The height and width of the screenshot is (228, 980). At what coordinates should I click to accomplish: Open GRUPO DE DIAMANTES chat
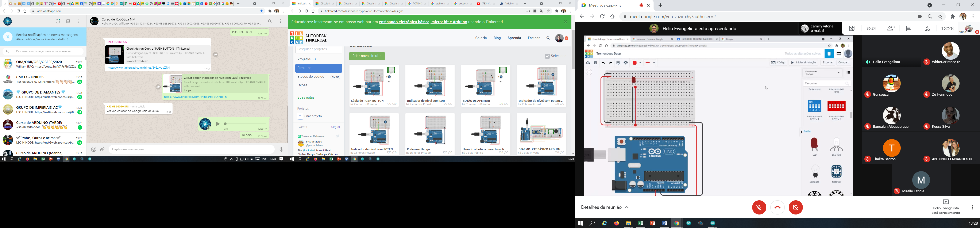(43, 94)
